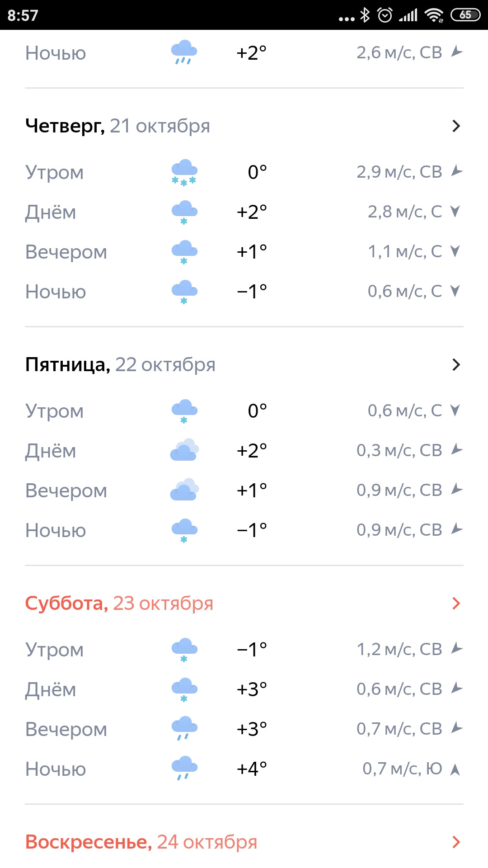This screenshot has height=868, width=488.
Task: Expand Friday 22 October details chevron
Action: pos(456,365)
